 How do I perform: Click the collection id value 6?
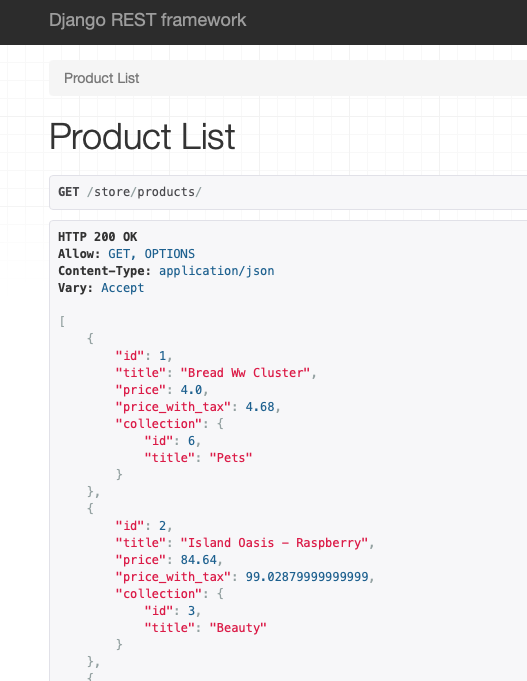[191, 440]
